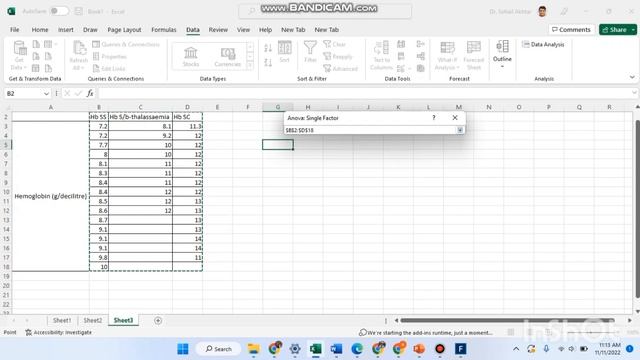Open Advanced filter options
Screen dimensions: 640x360
(x=340, y=69)
